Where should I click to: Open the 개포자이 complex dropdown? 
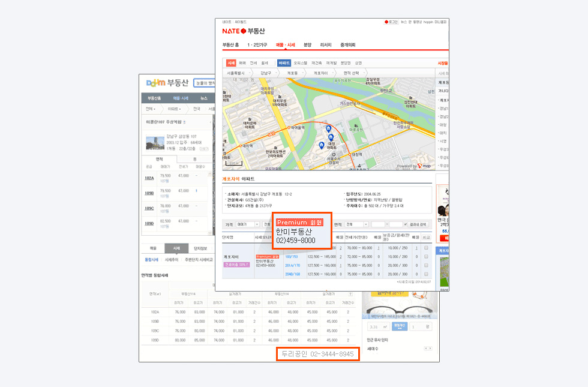[322, 73]
